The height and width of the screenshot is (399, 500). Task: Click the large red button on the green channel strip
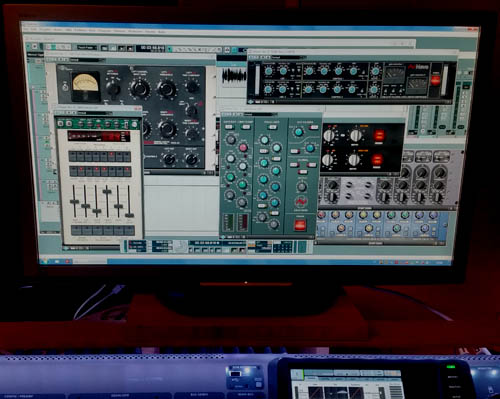click(300, 225)
